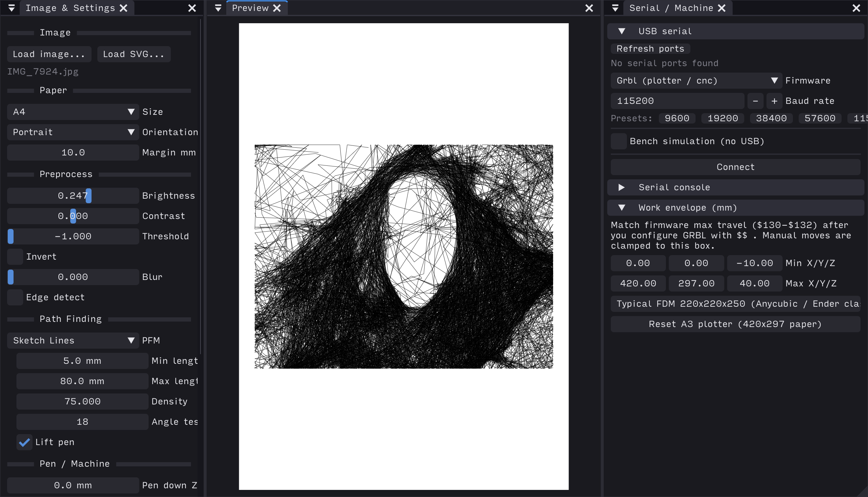Select the 38400 baud preset

coord(771,118)
